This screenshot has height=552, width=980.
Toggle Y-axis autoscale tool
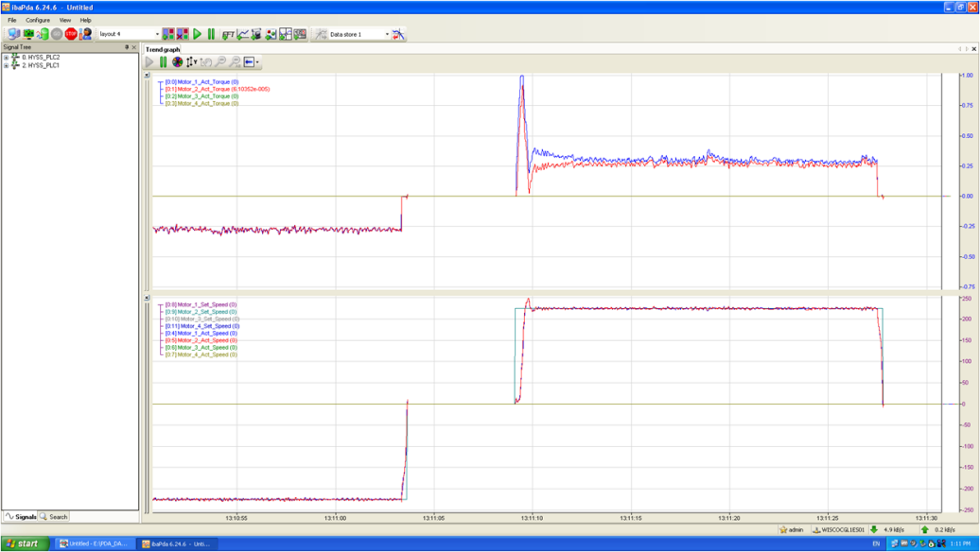192,61
